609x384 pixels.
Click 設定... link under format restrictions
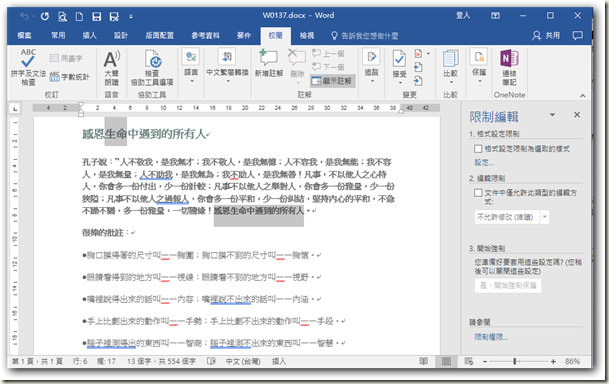(x=484, y=162)
